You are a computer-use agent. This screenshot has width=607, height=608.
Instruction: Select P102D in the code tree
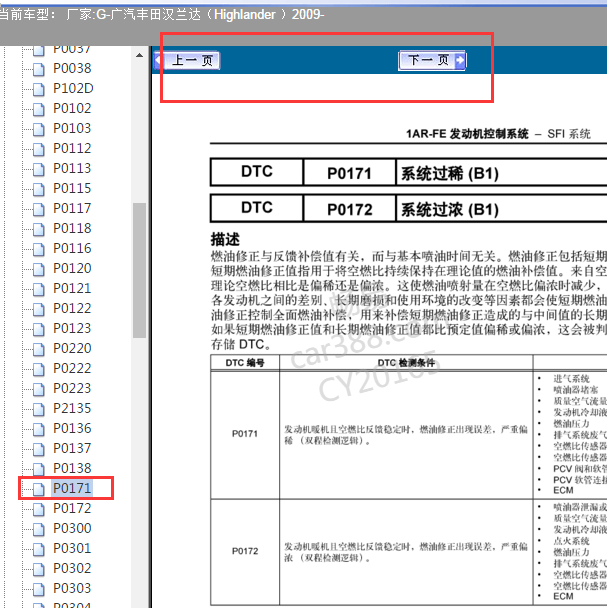[73, 88]
